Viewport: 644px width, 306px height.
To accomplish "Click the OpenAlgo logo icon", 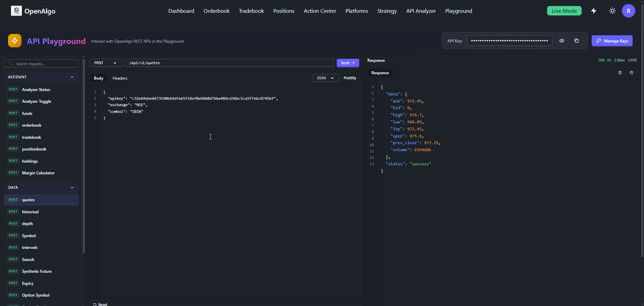I will pyautogui.click(x=16, y=11).
